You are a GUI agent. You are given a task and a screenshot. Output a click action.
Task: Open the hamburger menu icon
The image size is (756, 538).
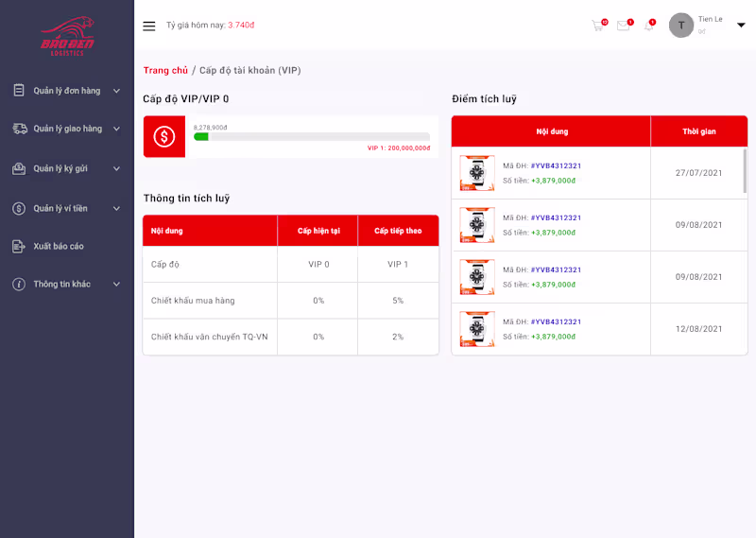pos(149,26)
